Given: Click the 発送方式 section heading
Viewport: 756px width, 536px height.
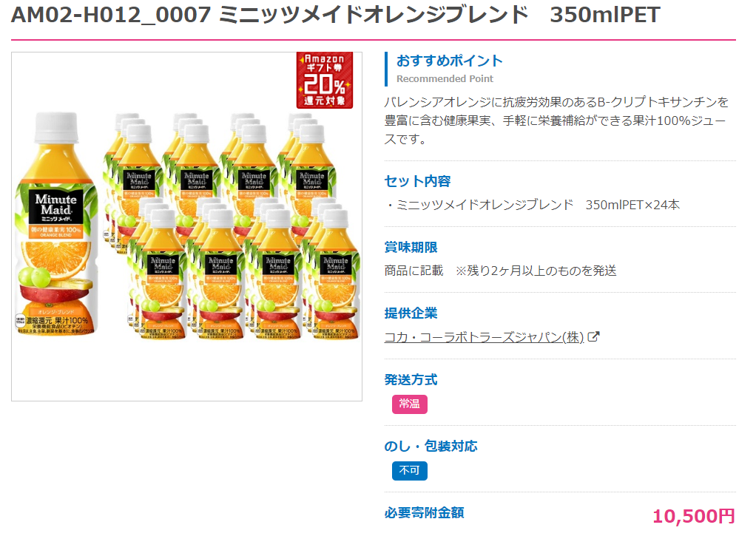Looking at the screenshot, I should [411, 380].
